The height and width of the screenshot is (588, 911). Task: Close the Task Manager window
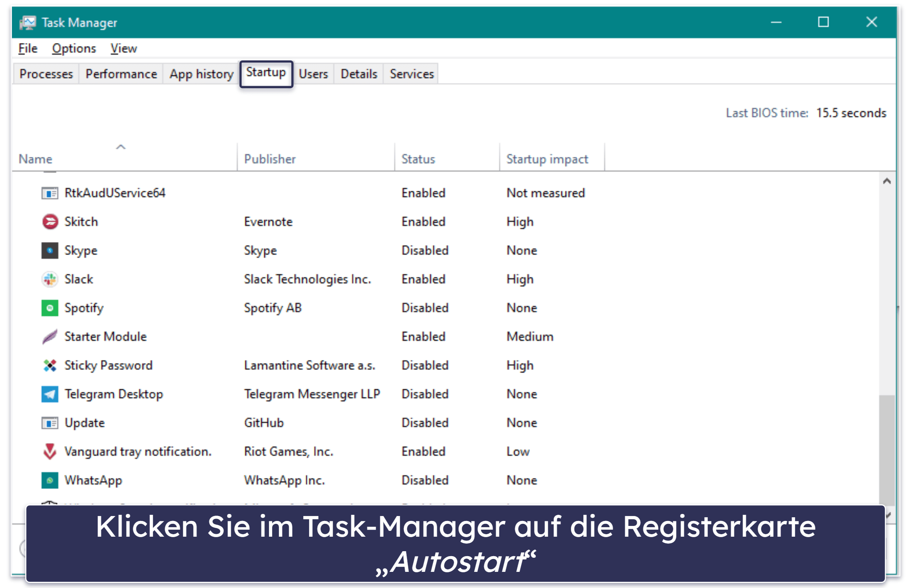click(872, 22)
